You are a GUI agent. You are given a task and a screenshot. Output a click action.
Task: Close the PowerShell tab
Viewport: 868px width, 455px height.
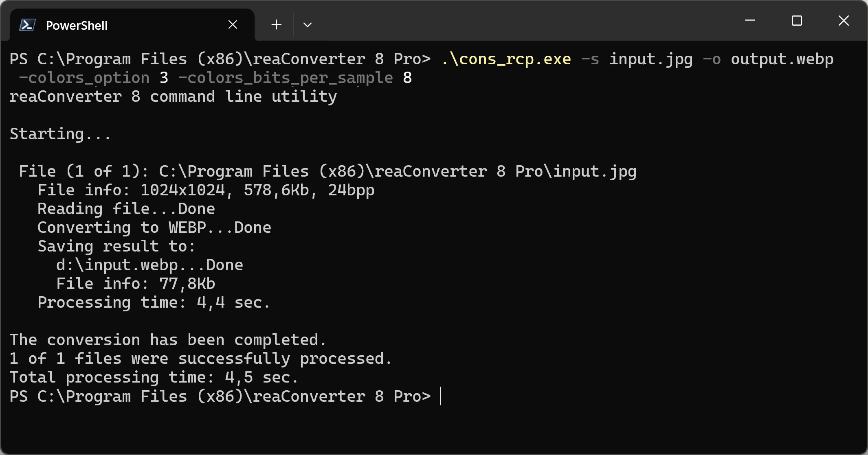[233, 25]
